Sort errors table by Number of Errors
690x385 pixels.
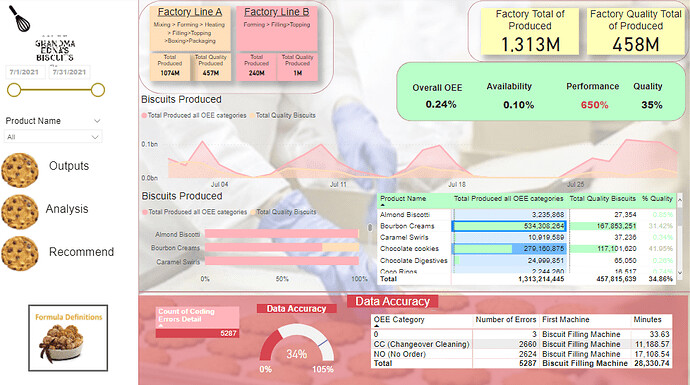coord(506,319)
